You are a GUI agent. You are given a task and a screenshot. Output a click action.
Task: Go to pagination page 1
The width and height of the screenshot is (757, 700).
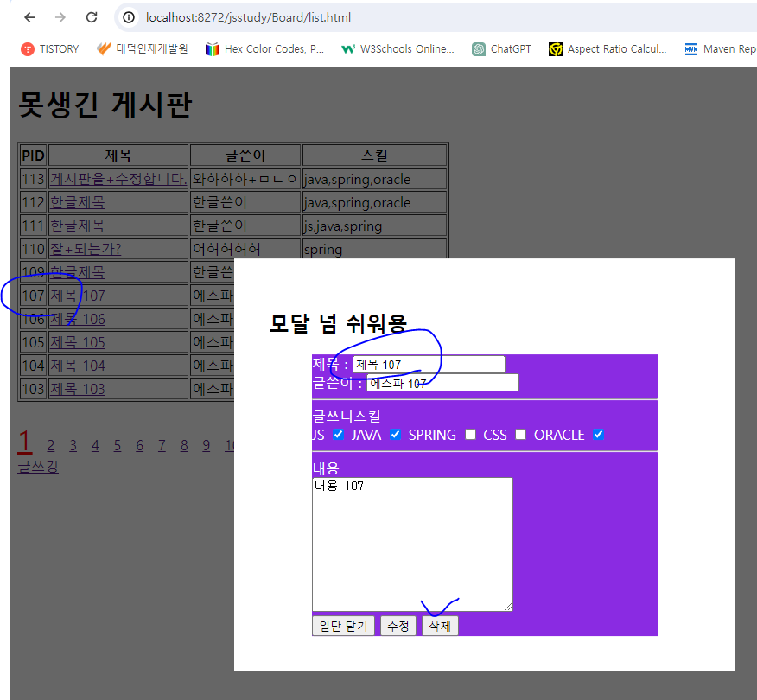[24, 442]
